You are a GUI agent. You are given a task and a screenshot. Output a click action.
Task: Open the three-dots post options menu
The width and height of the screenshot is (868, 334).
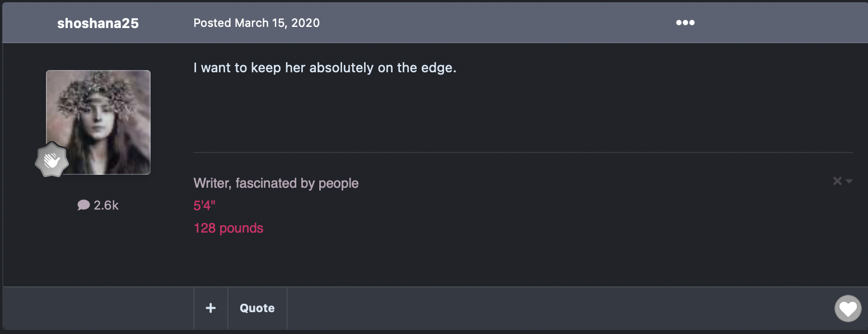685,23
